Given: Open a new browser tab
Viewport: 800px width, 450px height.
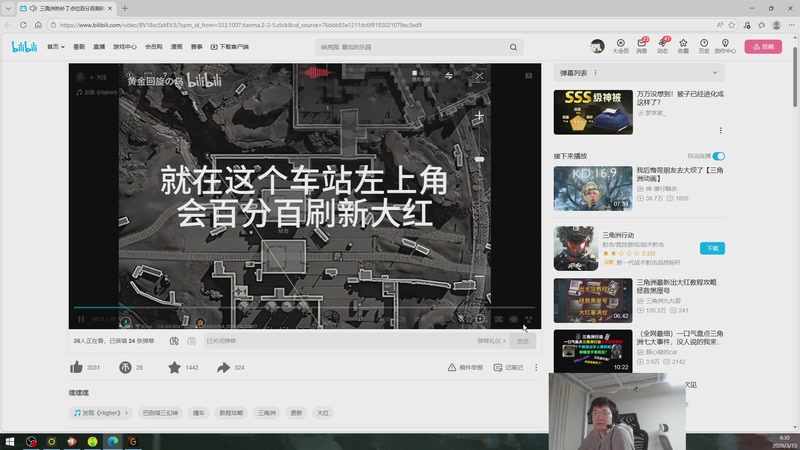Looking at the screenshot, I should [x=125, y=9].
